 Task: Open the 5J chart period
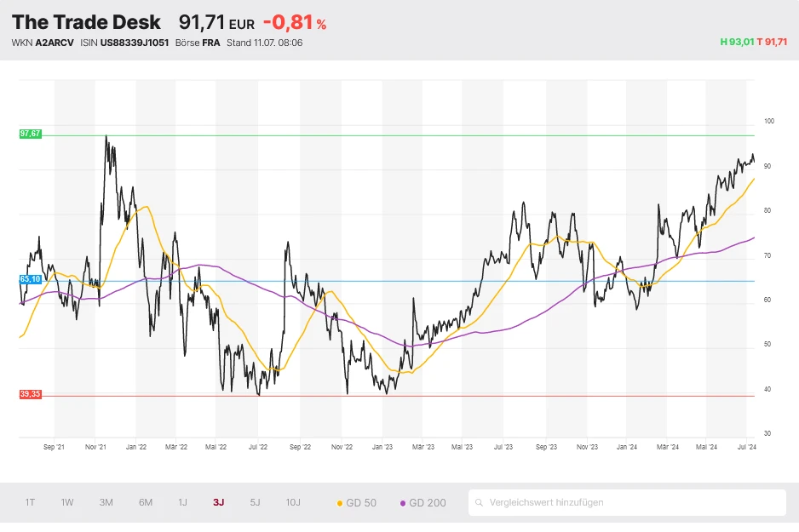click(256, 503)
